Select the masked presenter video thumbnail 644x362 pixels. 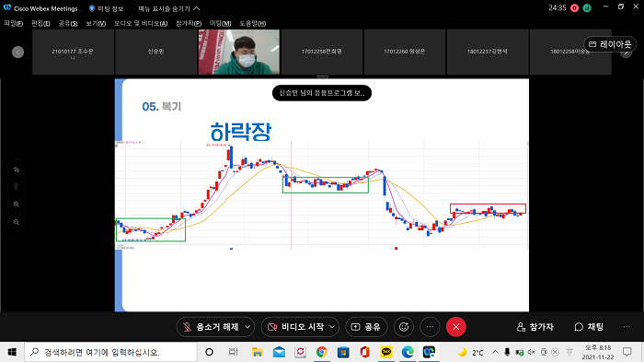click(239, 52)
